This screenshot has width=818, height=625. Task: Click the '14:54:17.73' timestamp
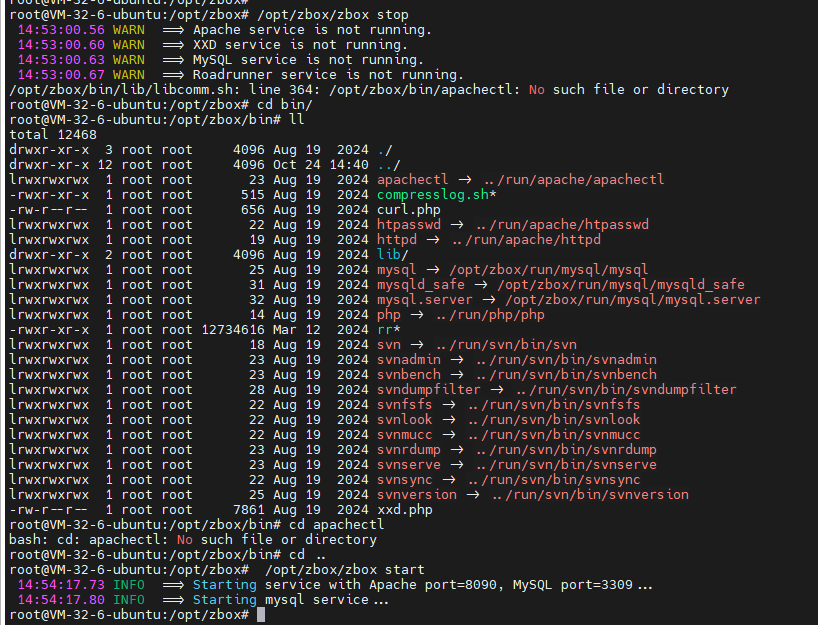coord(61,585)
